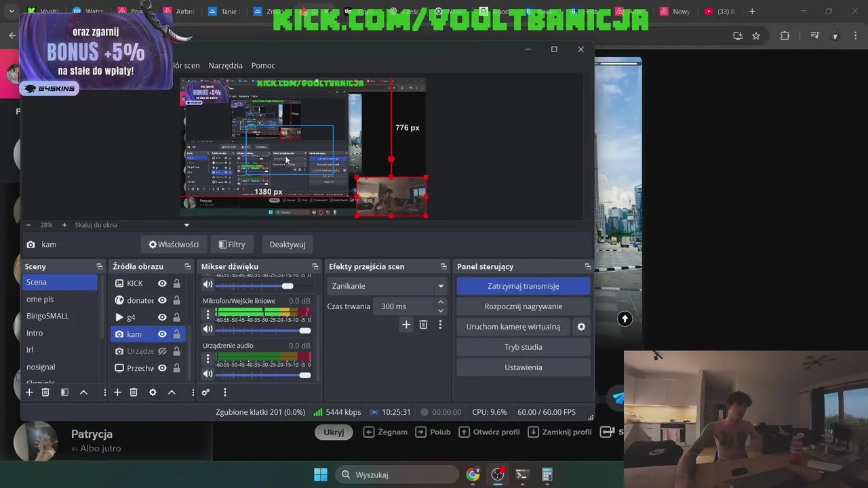Zoom in preview with plus icon
Image resolution: width=868 pixels, height=488 pixels.
tap(64, 225)
